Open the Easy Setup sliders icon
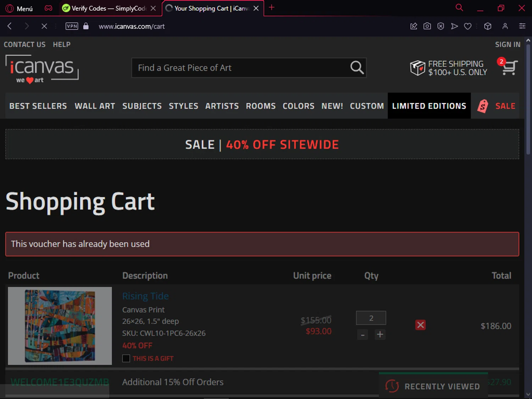Viewport: 532px width, 399px height. 522,26
